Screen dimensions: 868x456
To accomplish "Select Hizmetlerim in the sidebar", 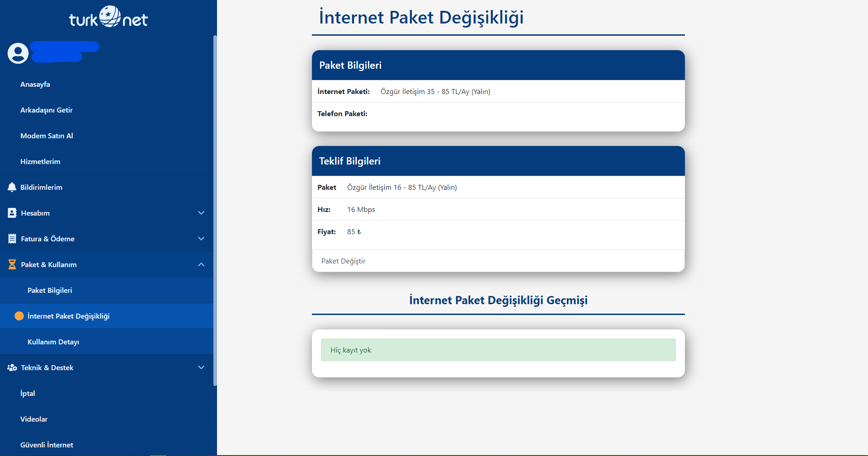I will click(x=40, y=162).
